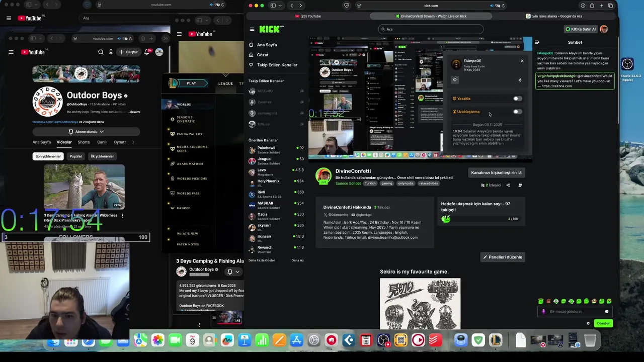Click the Turkish tag
Viewport: 644px width, 362px height.
click(x=370, y=184)
